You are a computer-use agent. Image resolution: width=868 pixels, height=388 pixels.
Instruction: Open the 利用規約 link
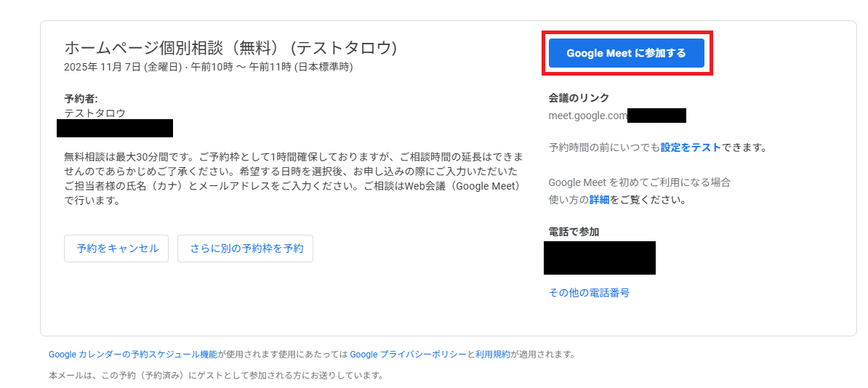493,355
